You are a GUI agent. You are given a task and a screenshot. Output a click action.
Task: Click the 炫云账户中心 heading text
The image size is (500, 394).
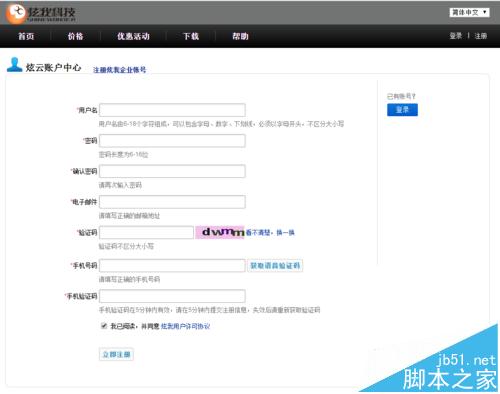click(53, 67)
